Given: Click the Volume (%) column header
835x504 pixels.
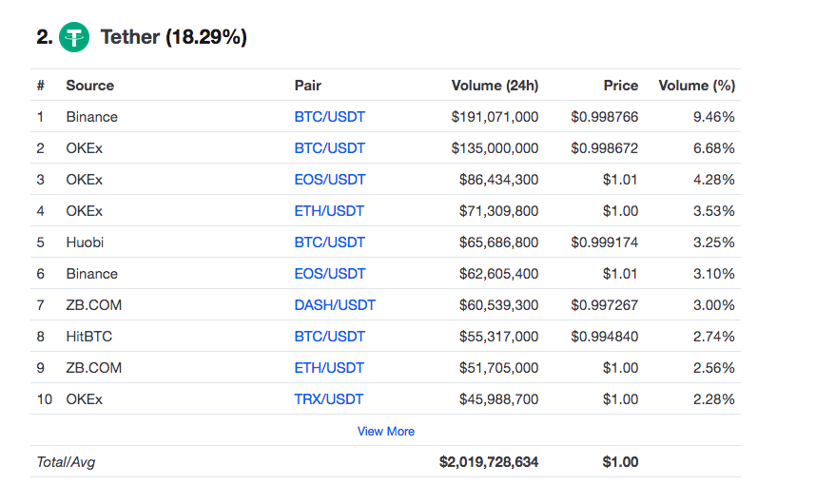Looking at the screenshot, I should (x=696, y=86).
